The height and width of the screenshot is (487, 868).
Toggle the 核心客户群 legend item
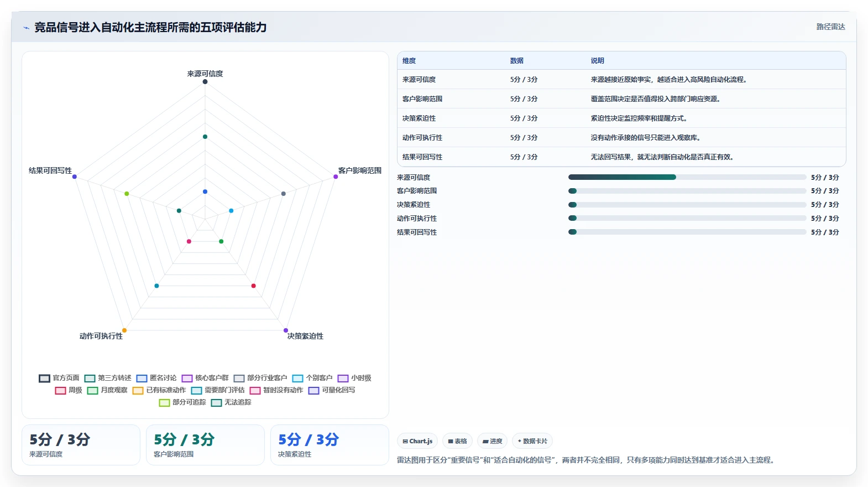205,378
